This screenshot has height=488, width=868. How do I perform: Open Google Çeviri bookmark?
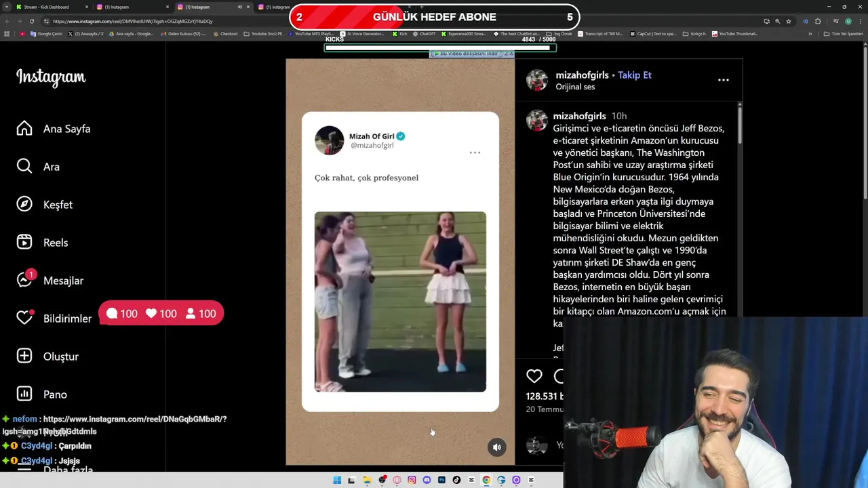click(x=47, y=34)
